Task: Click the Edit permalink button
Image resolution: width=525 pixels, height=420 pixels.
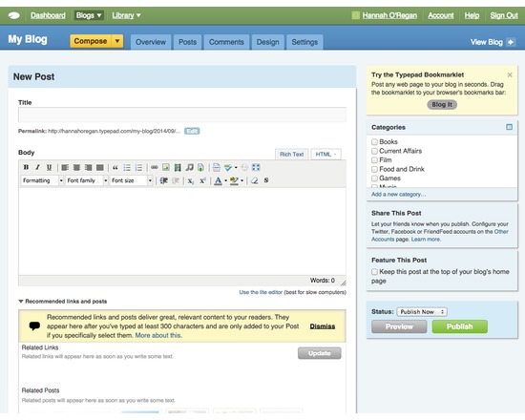Action: (192, 131)
